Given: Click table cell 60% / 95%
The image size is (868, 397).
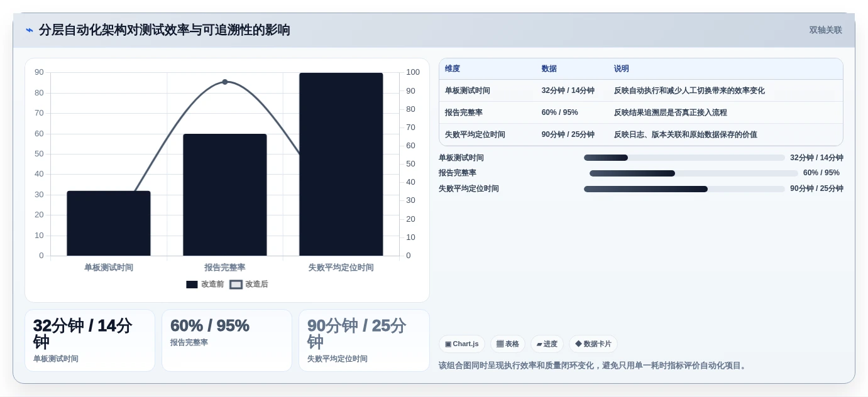Looking at the screenshot, I should click(560, 112).
